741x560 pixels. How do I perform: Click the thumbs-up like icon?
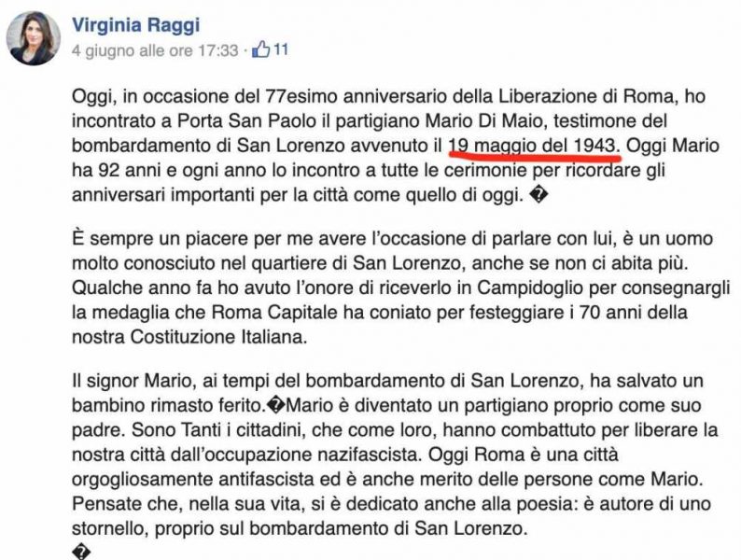pos(260,49)
